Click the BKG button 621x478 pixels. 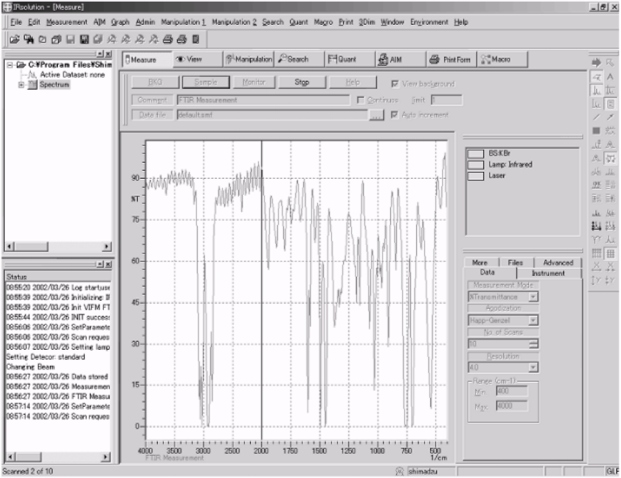point(155,82)
